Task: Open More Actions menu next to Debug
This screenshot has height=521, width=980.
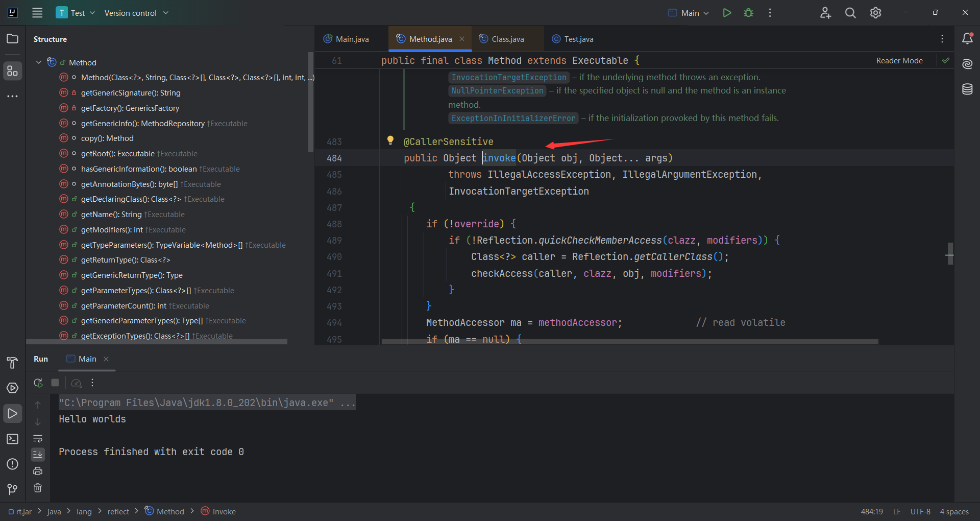Action: click(770, 13)
